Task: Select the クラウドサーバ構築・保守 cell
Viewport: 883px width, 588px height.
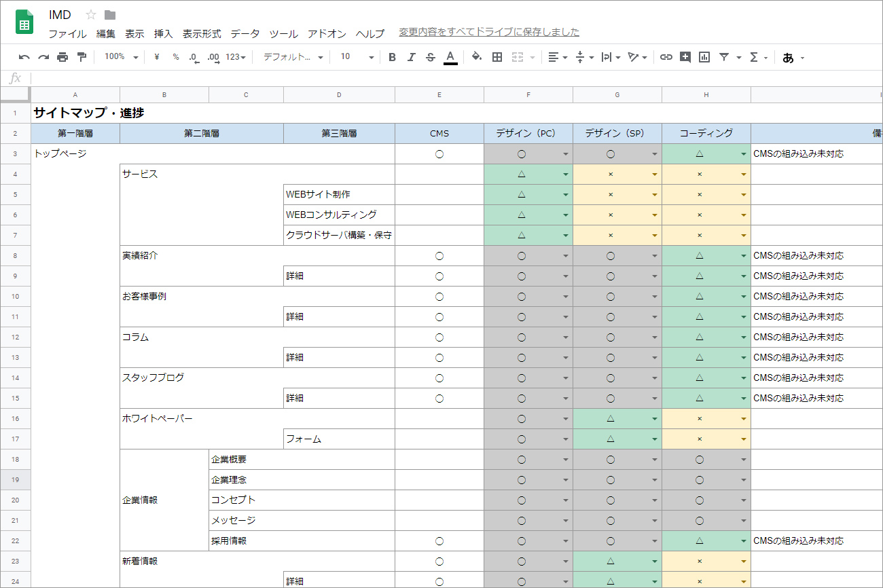Action: 339,236
